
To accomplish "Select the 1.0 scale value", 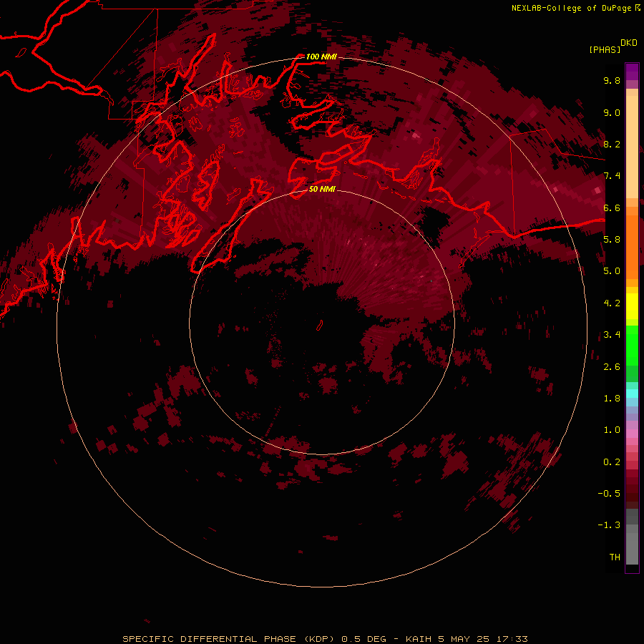I will (612, 430).
